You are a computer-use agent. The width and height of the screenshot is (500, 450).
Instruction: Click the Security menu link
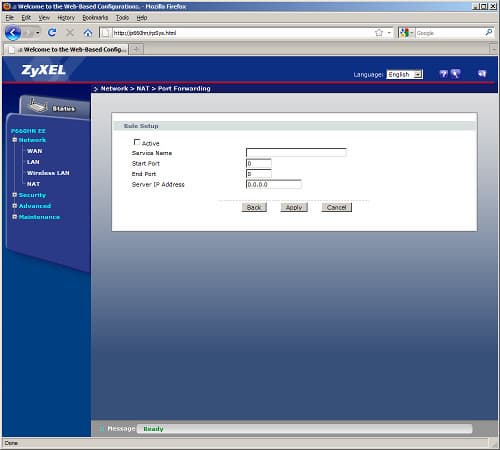click(32, 195)
